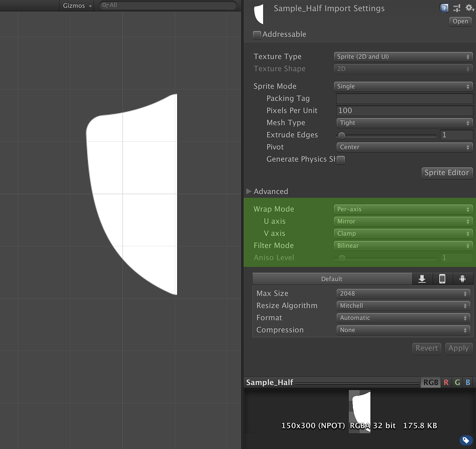Select the iPhone platform override icon
Image resolution: width=476 pixels, height=449 pixels.
pos(442,278)
